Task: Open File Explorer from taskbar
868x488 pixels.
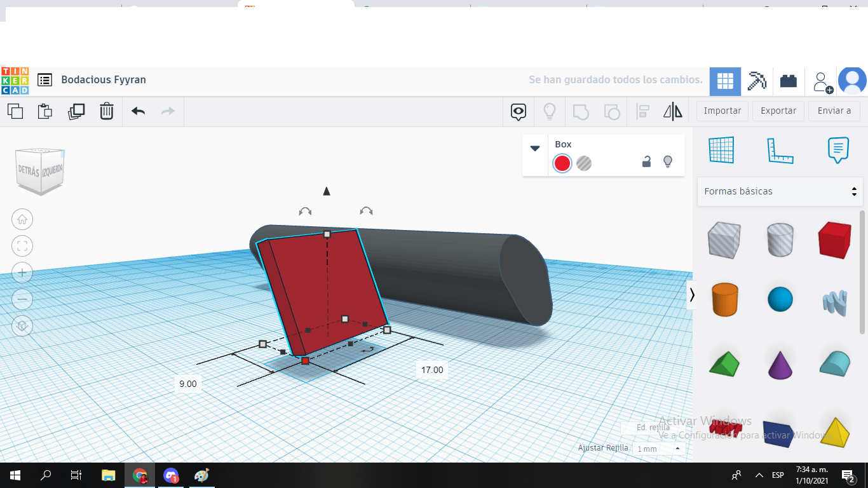Action: pyautogui.click(x=109, y=475)
